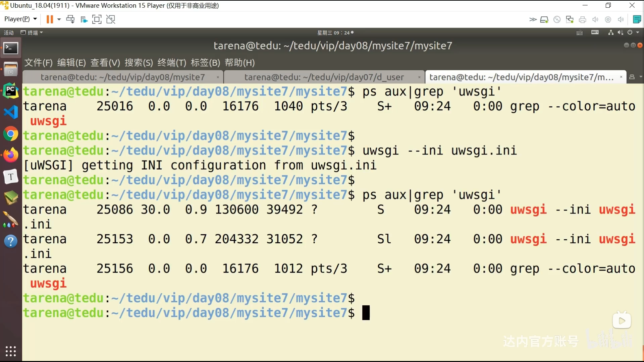Open the green book app in the dock
Viewport: 644px width, 362px height.
pyautogui.click(x=11, y=198)
